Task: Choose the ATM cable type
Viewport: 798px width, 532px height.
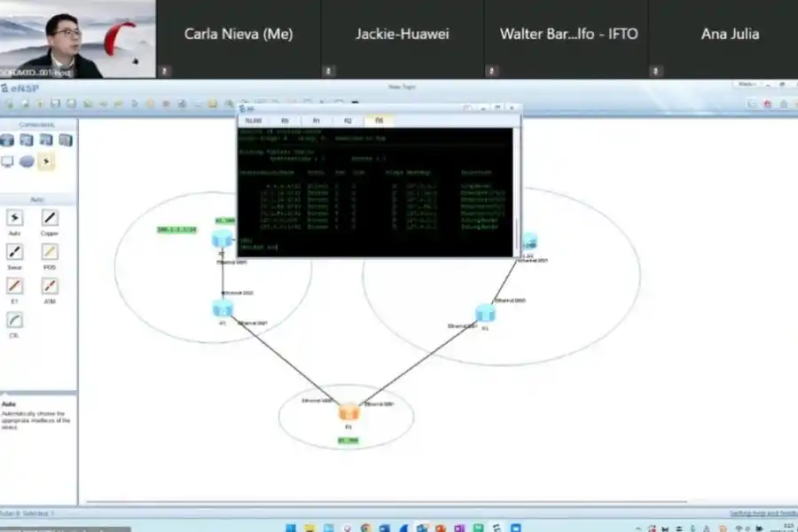Action: pos(51,286)
